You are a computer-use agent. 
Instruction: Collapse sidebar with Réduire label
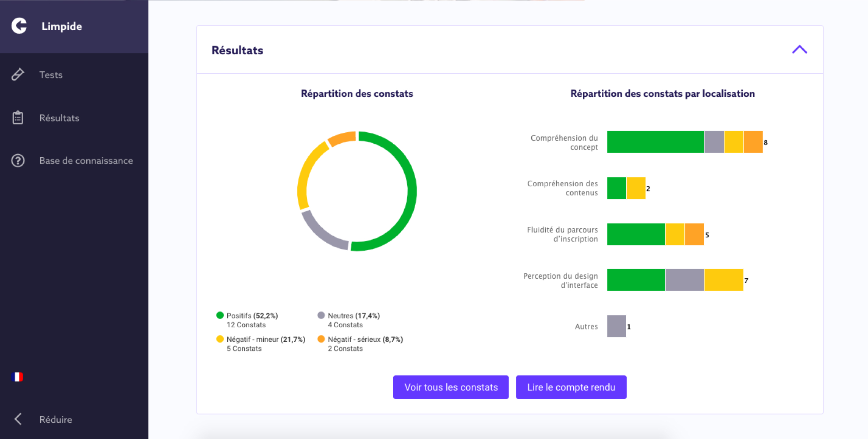[56, 420]
